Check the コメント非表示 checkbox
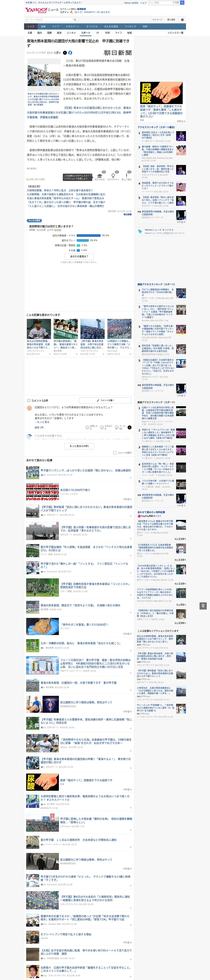This screenshot has height=980, width=210. (x=115, y=453)
